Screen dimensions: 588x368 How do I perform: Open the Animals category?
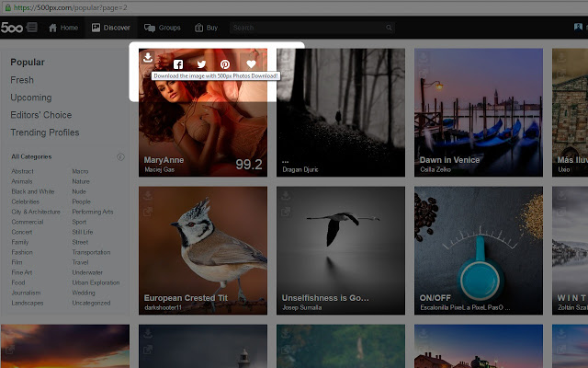pyautogui.click(x=22, y=181)
